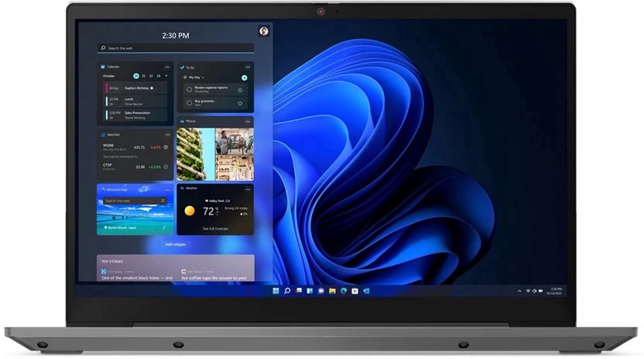Expand the calendar date chevron
Screen dimensions: 644x359
coord(166,76)
